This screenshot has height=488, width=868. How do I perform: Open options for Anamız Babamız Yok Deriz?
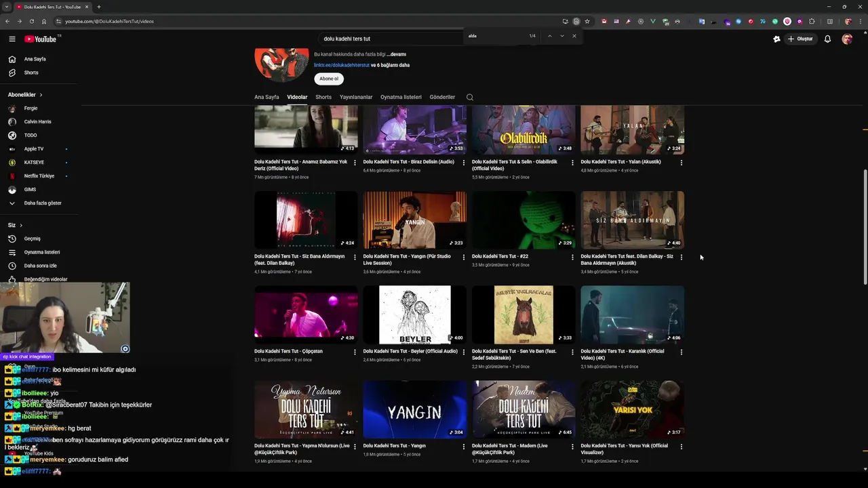[x=355, y=163]
